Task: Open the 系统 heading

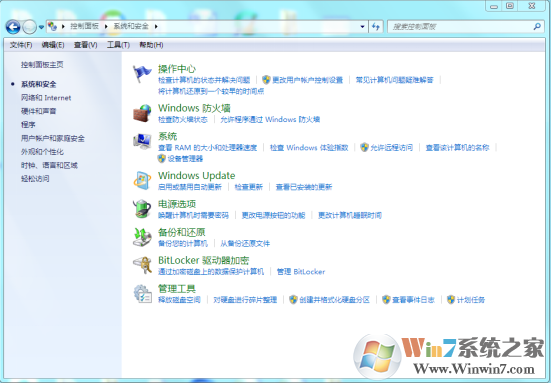Action: [168, 136]
